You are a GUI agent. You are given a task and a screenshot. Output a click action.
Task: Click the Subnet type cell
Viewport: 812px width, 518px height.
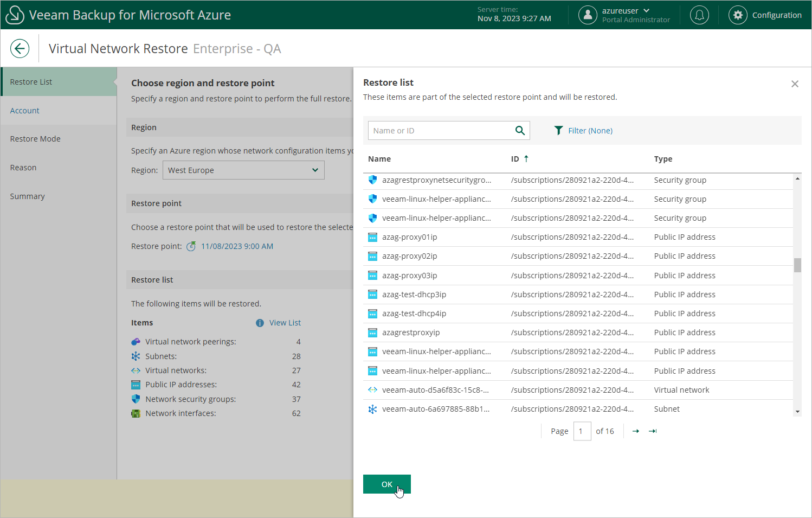tap(667, 409)
